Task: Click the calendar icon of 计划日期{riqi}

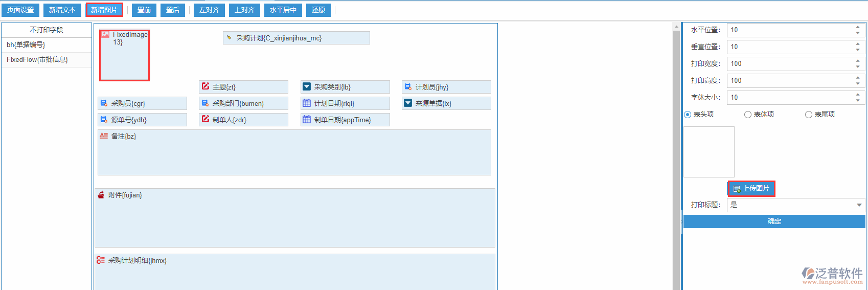Action: pos(307,103)
